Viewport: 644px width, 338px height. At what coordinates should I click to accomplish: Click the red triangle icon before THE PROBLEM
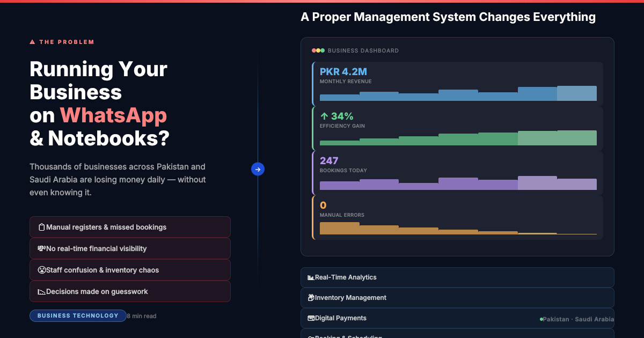[32, 42]
